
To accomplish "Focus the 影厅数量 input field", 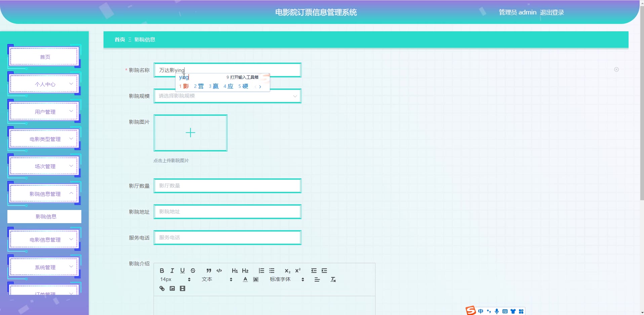I will (228, 186).
